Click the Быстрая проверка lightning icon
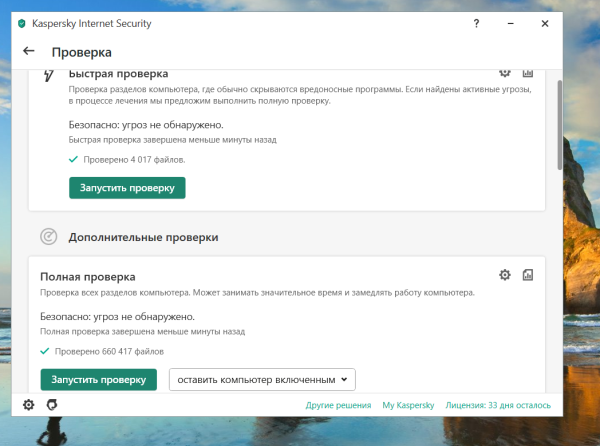 pyautogui.click(x=49, y=75)
